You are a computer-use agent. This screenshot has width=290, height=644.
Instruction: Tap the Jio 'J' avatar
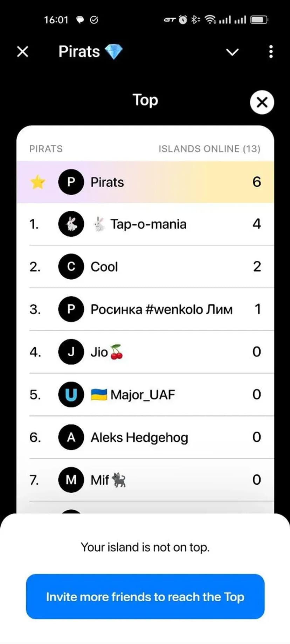point(71,352)
